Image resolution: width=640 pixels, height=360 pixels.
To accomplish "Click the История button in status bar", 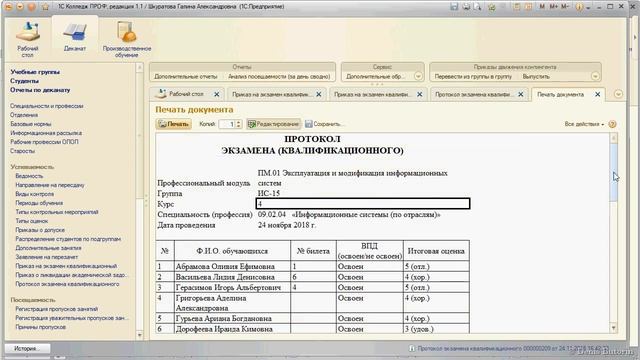I will pos(27,349).
